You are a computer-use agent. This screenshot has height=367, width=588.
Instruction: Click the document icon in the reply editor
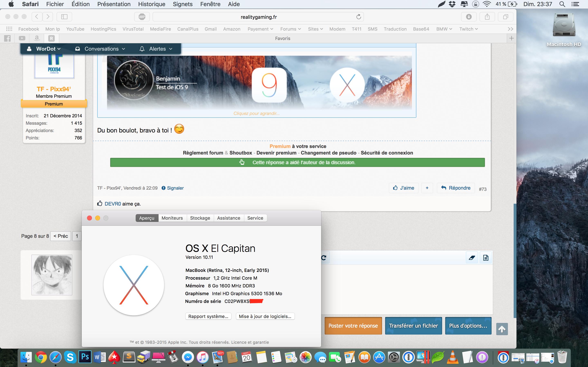click(486, 258)
